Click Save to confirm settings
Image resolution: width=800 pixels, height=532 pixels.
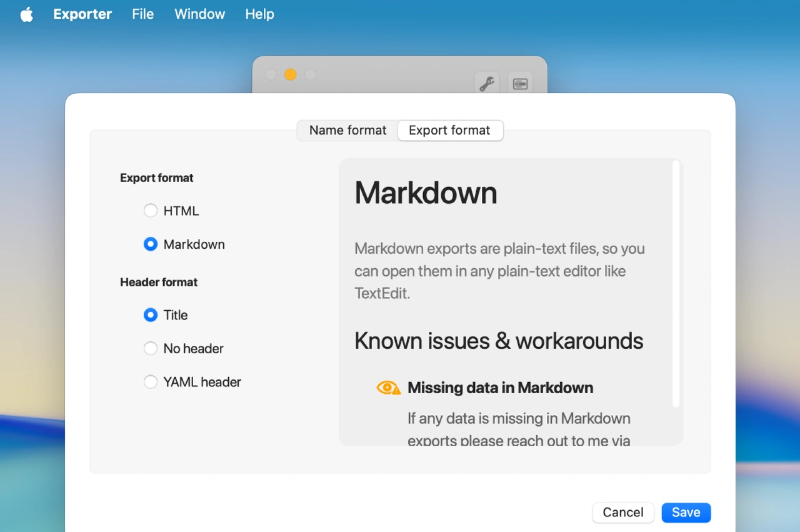(x=686, y=513)
